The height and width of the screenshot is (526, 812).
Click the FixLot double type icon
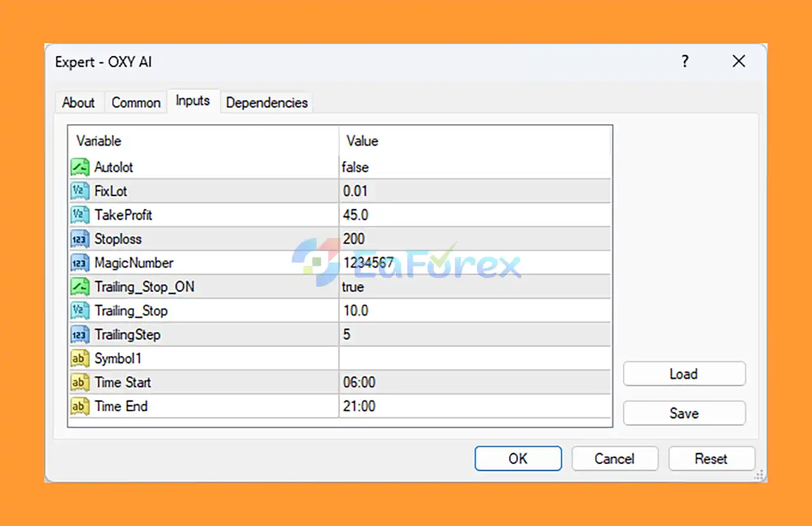pos(79,191)
